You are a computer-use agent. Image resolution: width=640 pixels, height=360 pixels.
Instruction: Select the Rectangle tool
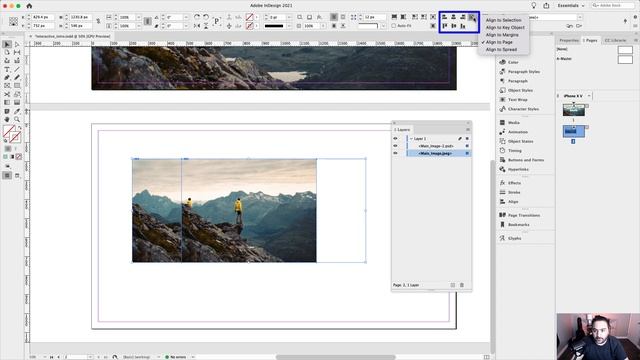[x=17, y=86]
